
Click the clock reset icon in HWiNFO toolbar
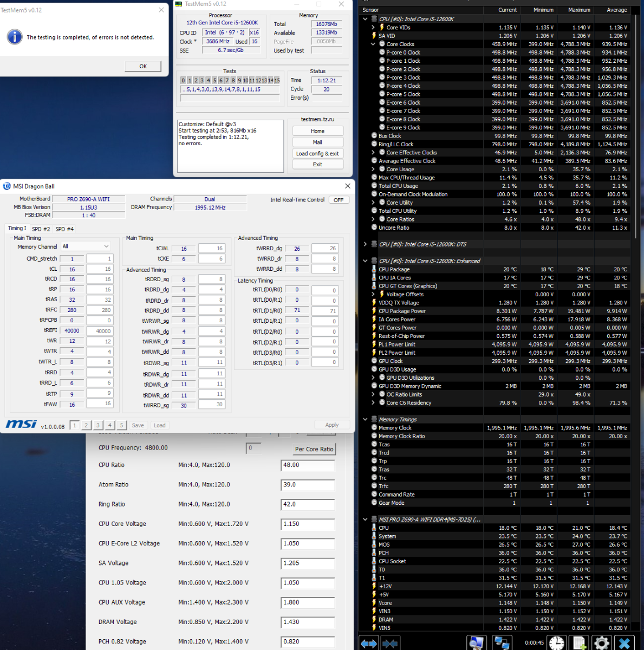point(557,643)
